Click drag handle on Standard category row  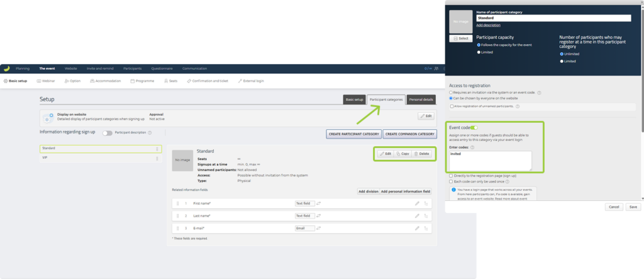(157, 149)
